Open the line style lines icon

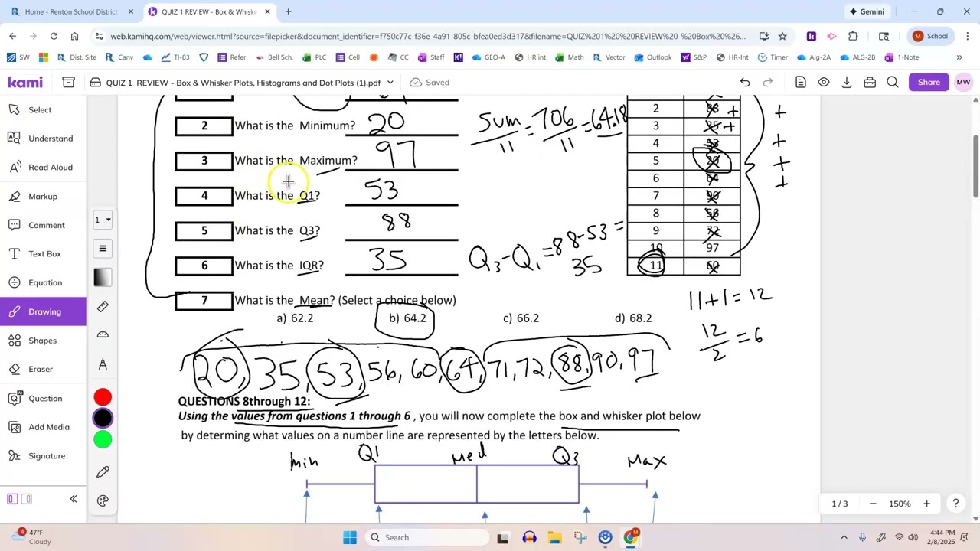point(103,248)
